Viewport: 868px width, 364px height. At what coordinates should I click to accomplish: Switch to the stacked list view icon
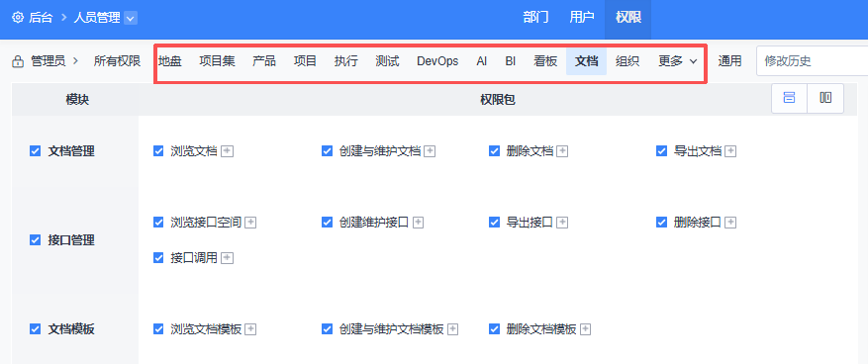pos(789,99)
